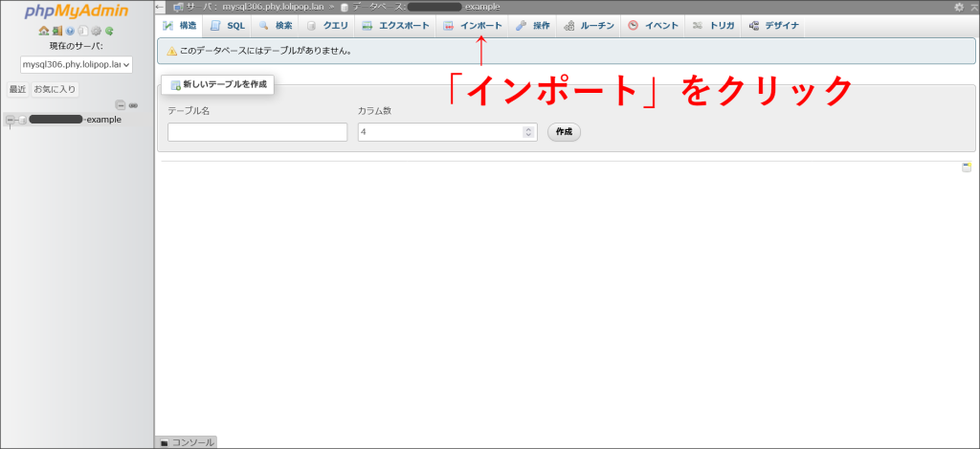This screenshot has width=980, height=449.
Task: Click the 作成 button
Action: coord(564,132)
